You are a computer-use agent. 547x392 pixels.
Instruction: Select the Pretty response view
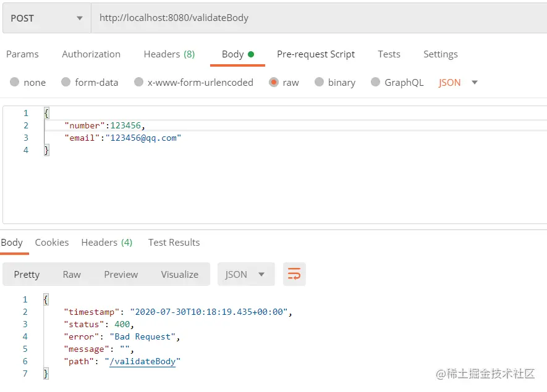click(27, 275)
